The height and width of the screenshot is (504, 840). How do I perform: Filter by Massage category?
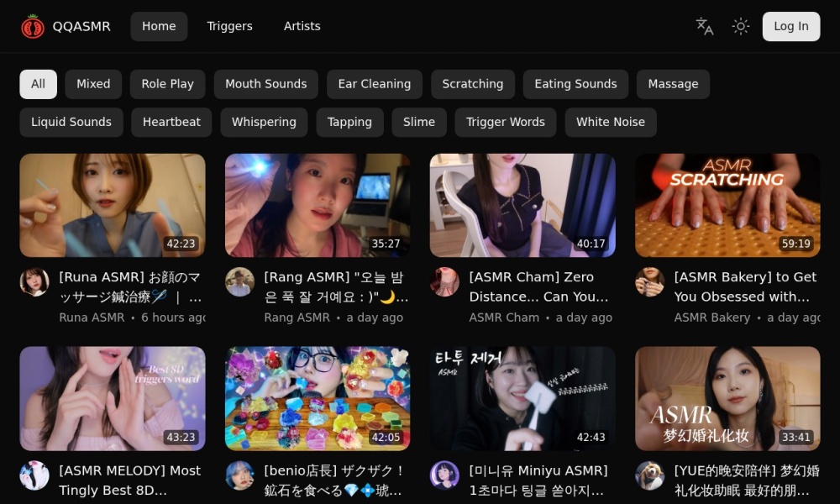673,84
